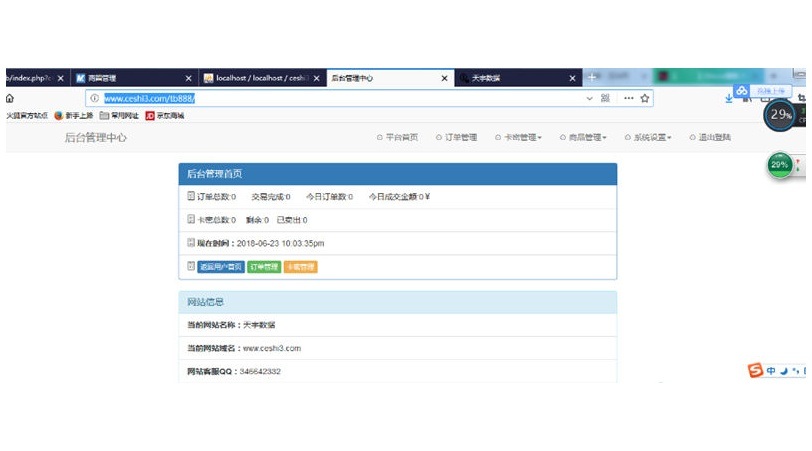Click the 后台管理首页 panel header

click(398, 174)
